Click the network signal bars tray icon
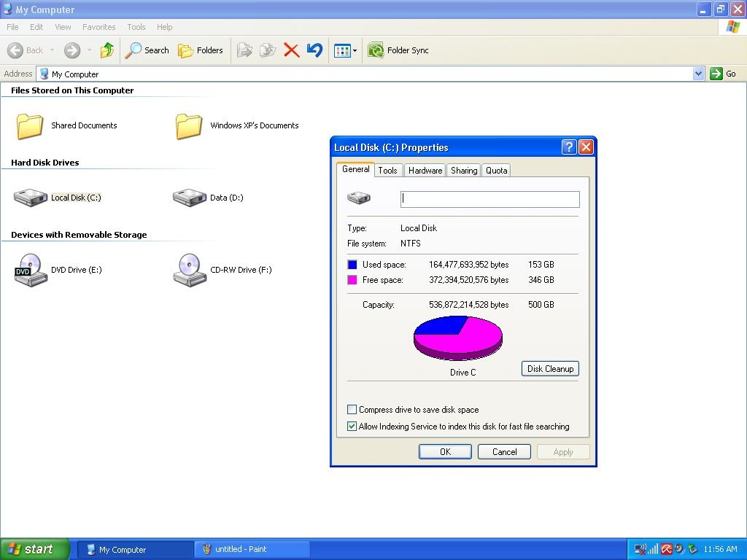This screenshot has width=747, height=560. point(653,550)
